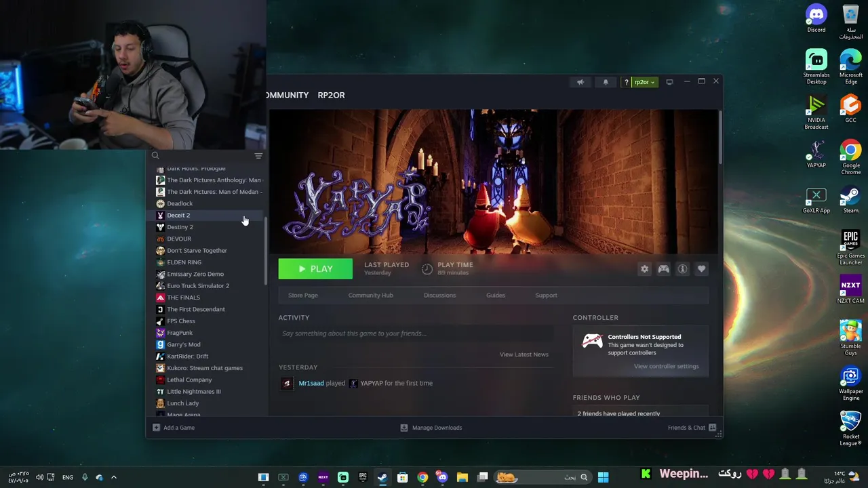The width and height of the screenshot is (868, 488).
Task: Open View Latest News link
Action: click(524, 354)
